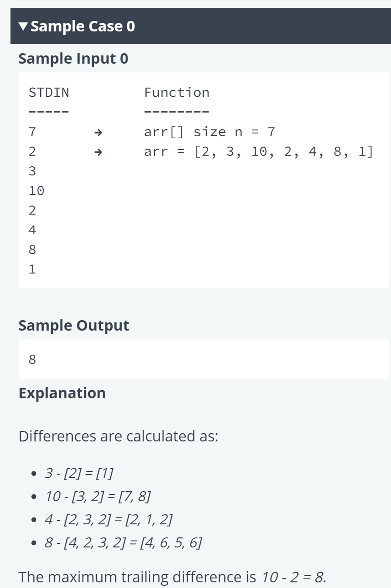Click the Sample Output heading
The height and width of the screenshot is (588, 391).
74,325
